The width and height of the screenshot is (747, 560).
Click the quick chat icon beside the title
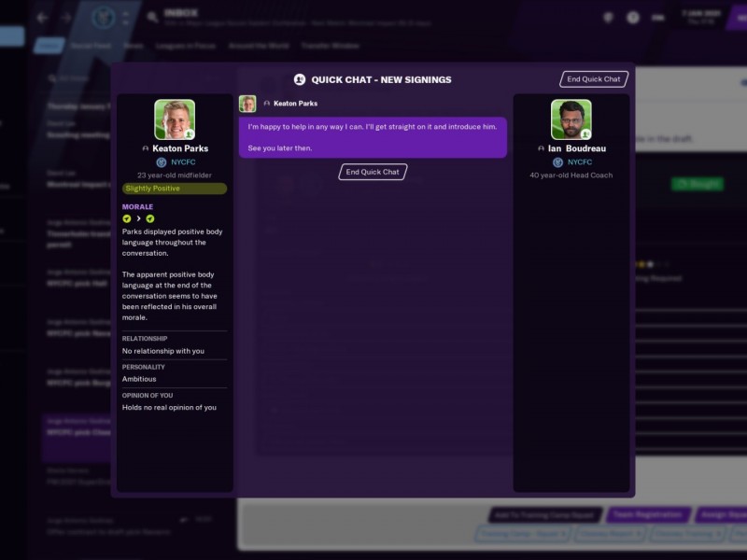pos(299,79)
